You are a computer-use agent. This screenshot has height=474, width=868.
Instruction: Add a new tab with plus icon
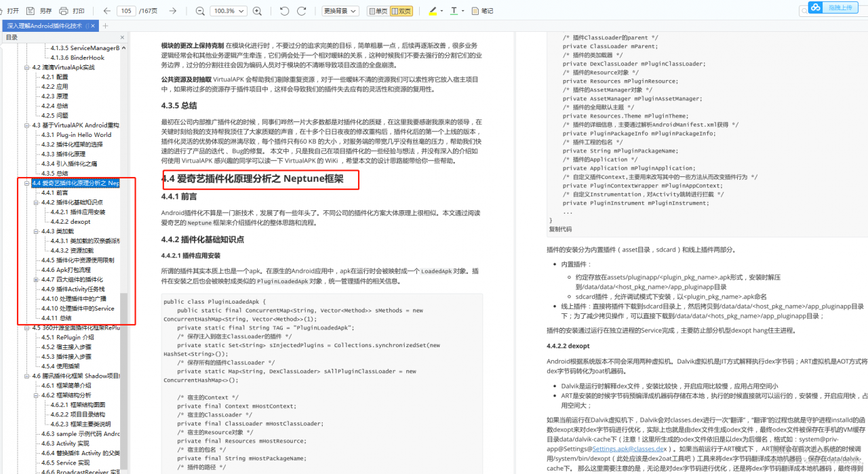tap(104, 26)
